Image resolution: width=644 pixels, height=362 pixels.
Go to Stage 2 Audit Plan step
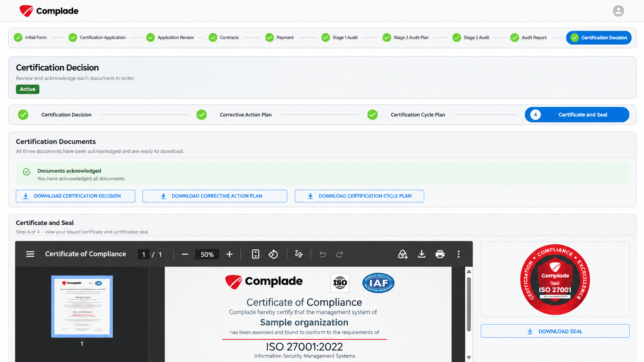[x=406, y=37]
